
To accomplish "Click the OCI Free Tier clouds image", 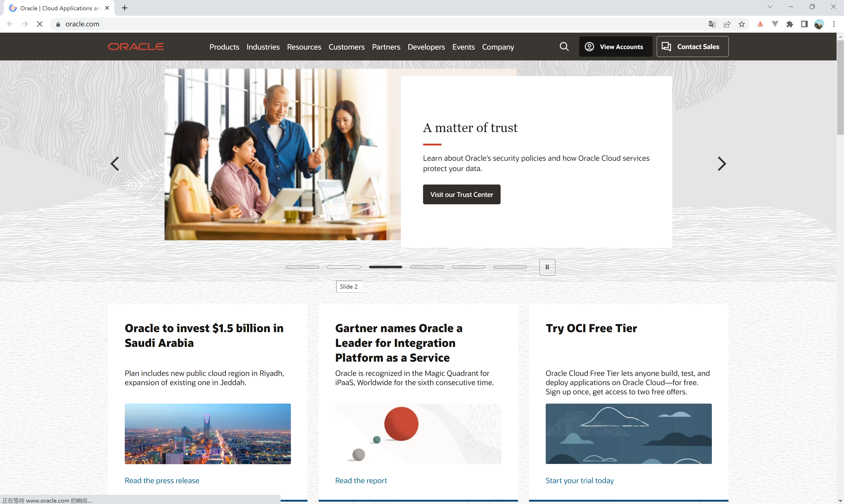I will coord(629,434).
